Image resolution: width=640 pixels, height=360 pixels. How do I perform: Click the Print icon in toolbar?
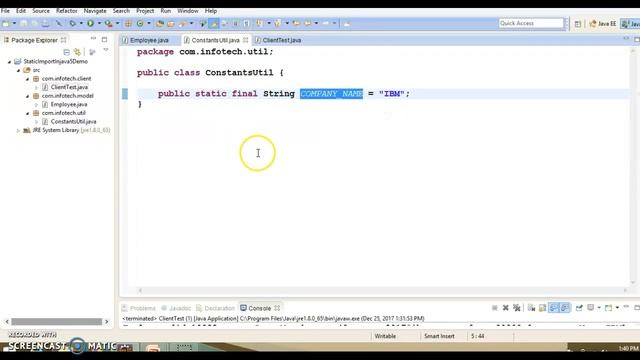tap(45, 24)
